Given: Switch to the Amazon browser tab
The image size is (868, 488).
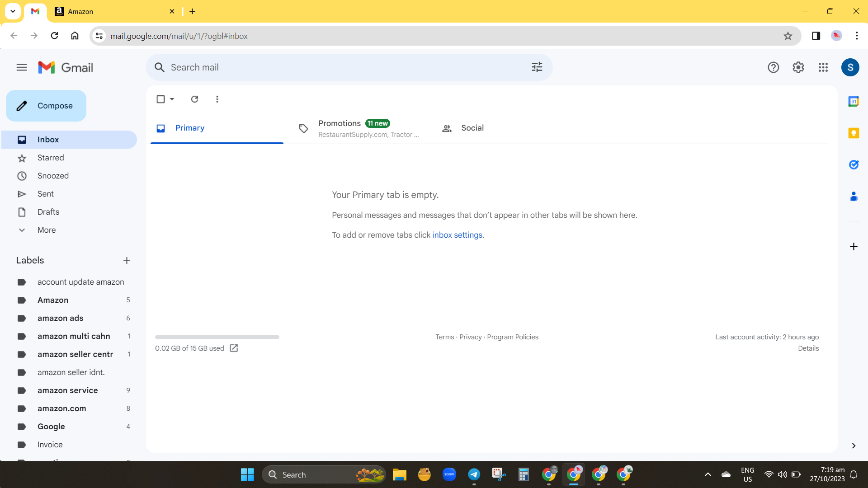Looking at the screenshot, I should click(114, 11).
